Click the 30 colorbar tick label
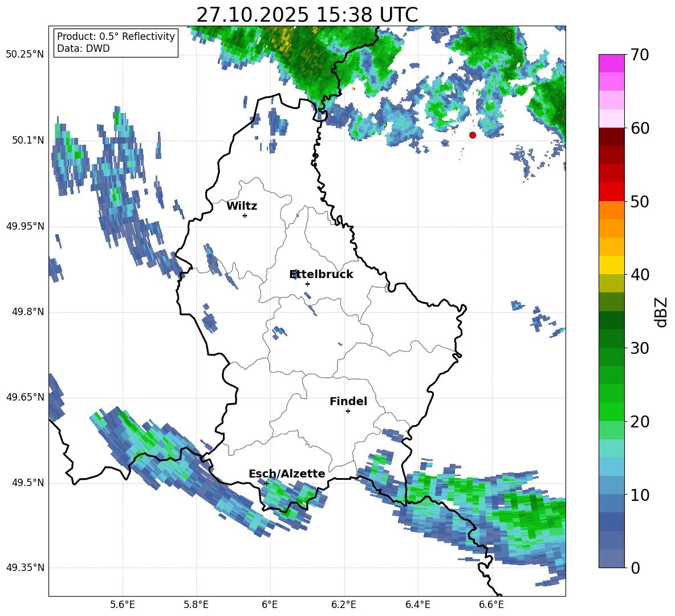The height and width of the screenshot is (616, 675). coord(640,348)
